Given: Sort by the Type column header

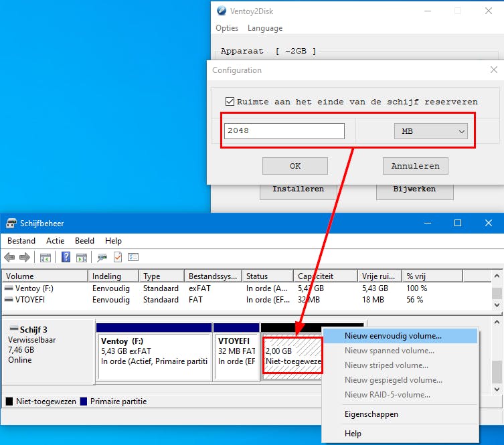Looking at the screenshot, I should click(162, 276).
